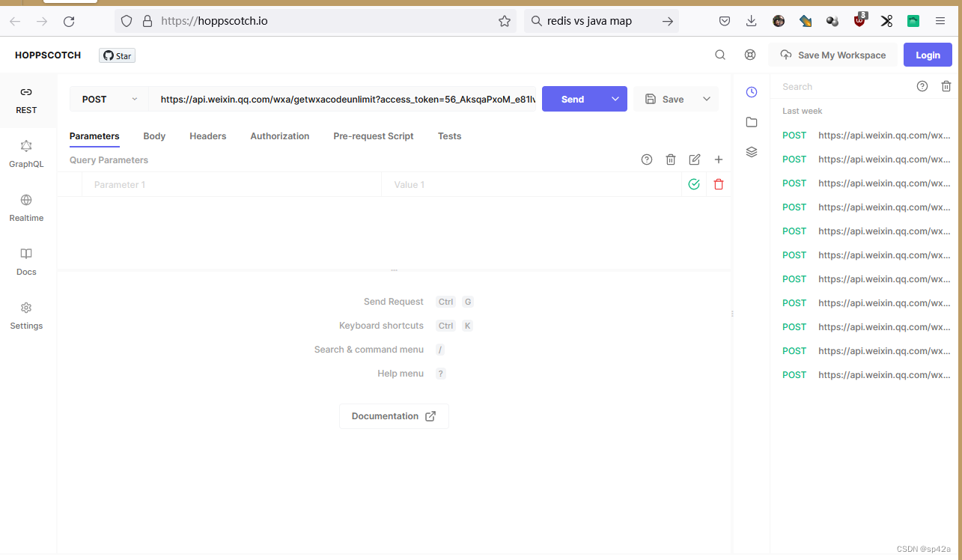
Task: Save the request with Save button
Action: coord(664,99)
